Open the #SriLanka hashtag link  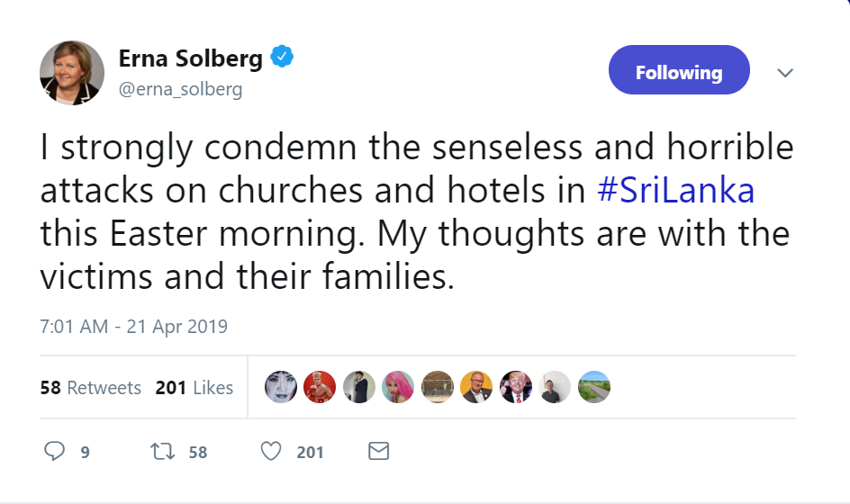point(676,191)
